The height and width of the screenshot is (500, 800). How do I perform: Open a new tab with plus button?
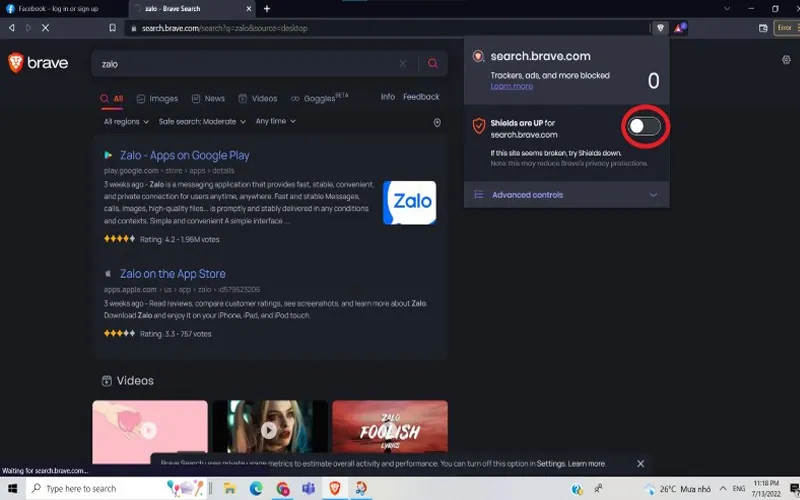267,9
